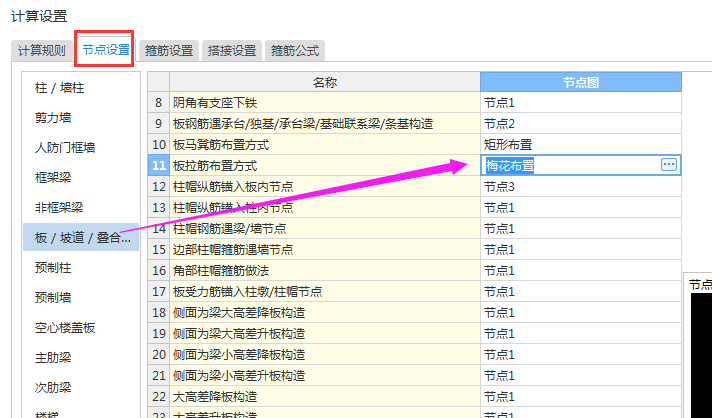Viewport: 712px width, 418px height.
Task: Select 预制墙 in the component list
Action: click(x=81, y=298)
